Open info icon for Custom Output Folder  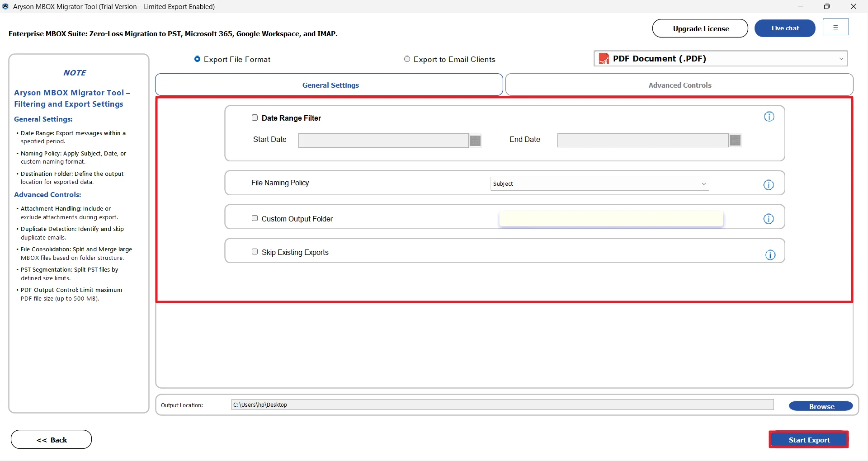[x=769, y=219]
